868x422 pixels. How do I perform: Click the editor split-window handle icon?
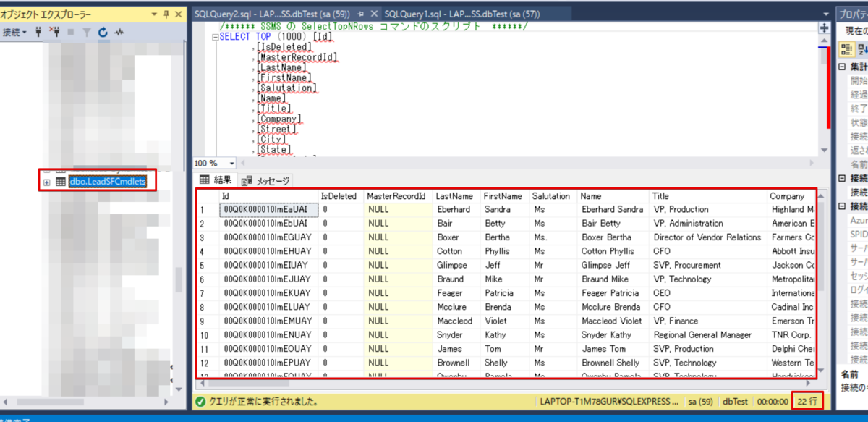point(824,28)
